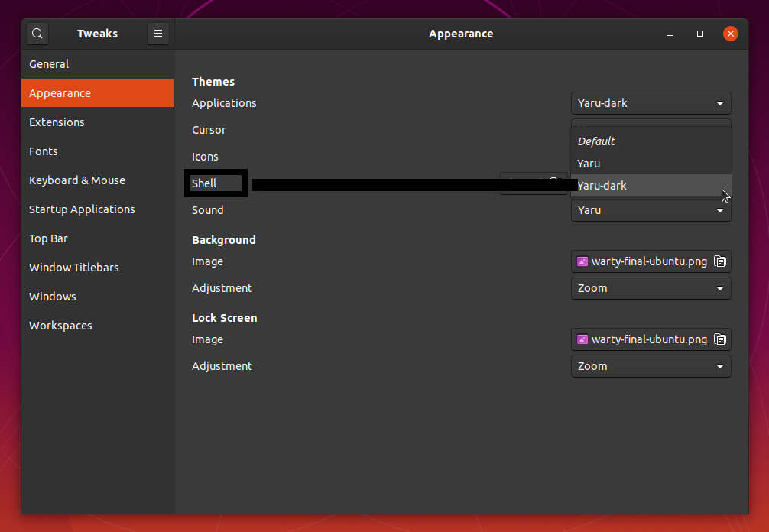Switch to the Fonts section
Screen dimensions: 769x532
pos(44,151)
